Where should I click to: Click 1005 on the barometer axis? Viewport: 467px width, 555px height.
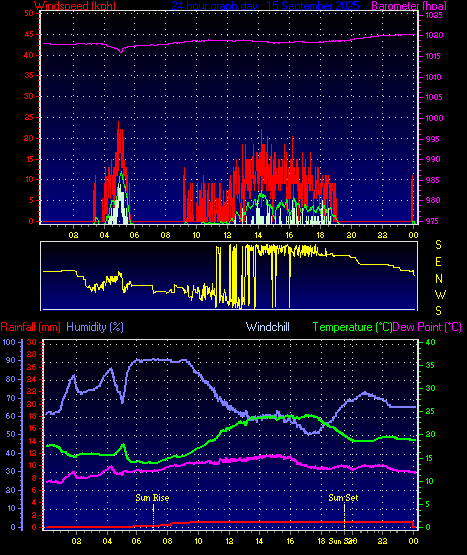click(x=434, y=97)
